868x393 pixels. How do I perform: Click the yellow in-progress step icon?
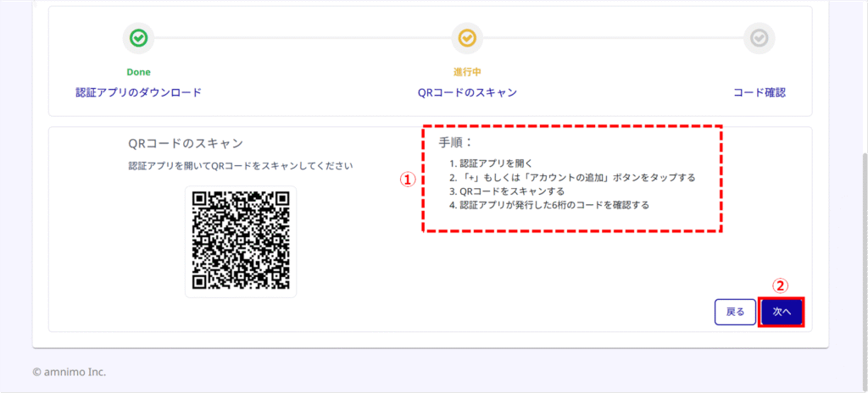click(467, 38)
